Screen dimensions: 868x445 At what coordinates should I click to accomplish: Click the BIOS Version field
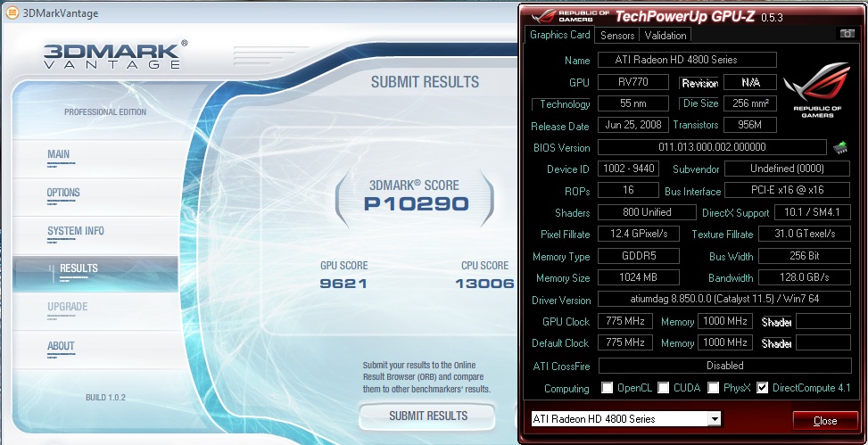[713, 147]
